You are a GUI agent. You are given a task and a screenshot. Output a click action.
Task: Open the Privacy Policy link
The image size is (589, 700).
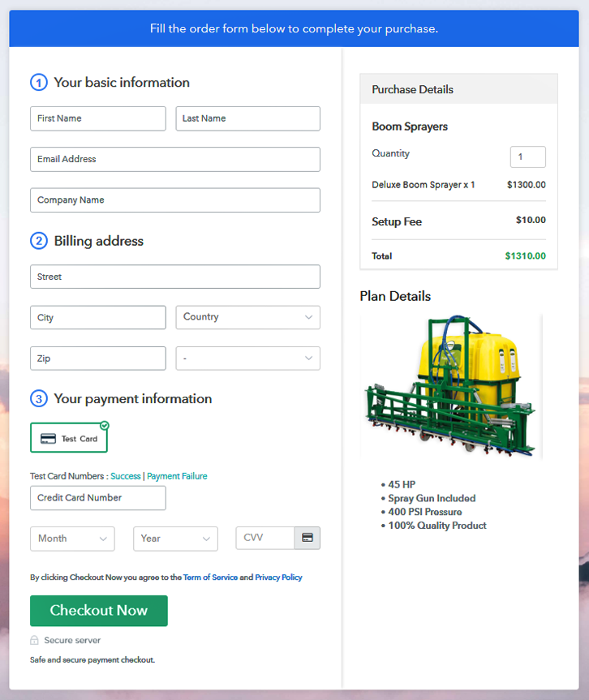pyautogui.click(x=278, y=578)
